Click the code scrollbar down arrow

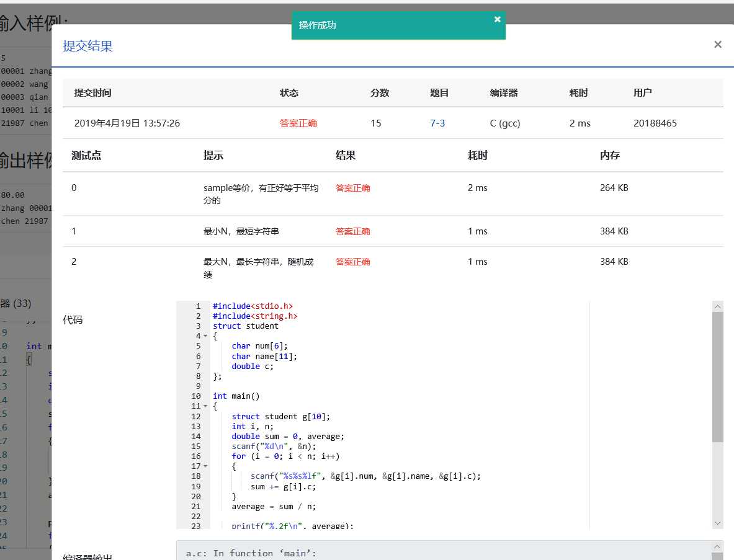pos(718,523)
